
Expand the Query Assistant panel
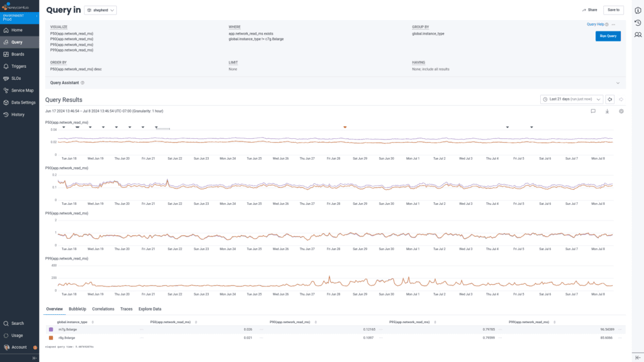[618, 82]
